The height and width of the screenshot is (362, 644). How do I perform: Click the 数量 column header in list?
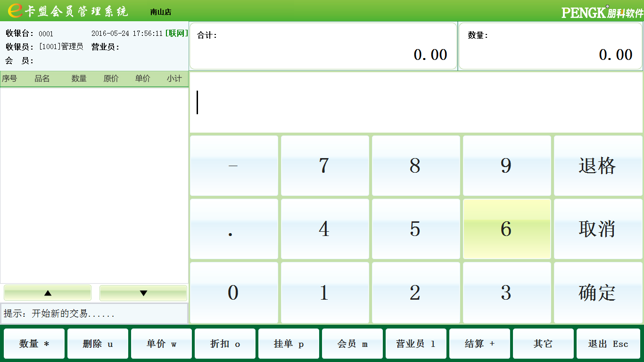tap(79, 79)
